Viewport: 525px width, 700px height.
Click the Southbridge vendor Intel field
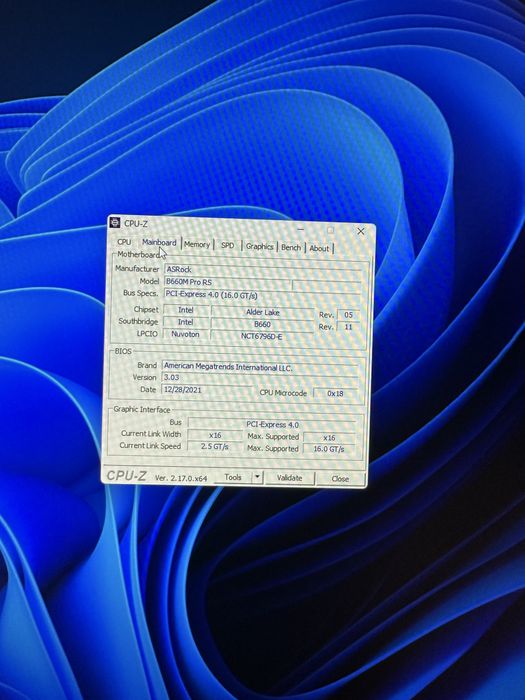(x=186, y=322)
